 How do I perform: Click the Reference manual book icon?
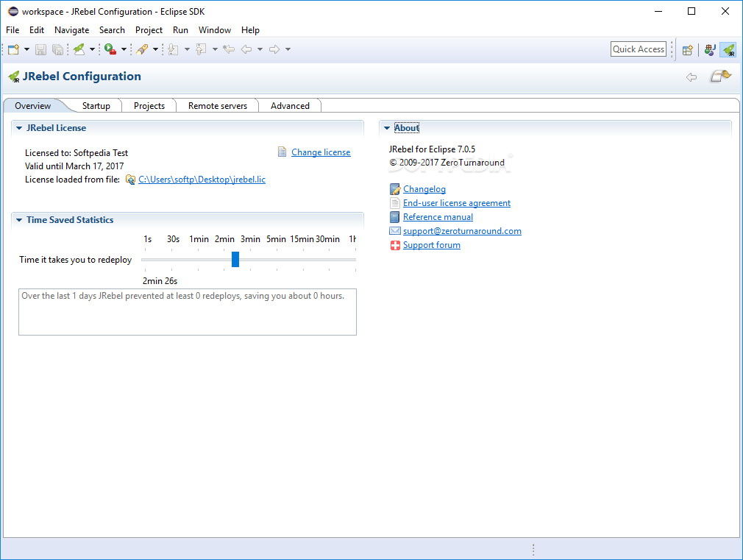(395, 217)
